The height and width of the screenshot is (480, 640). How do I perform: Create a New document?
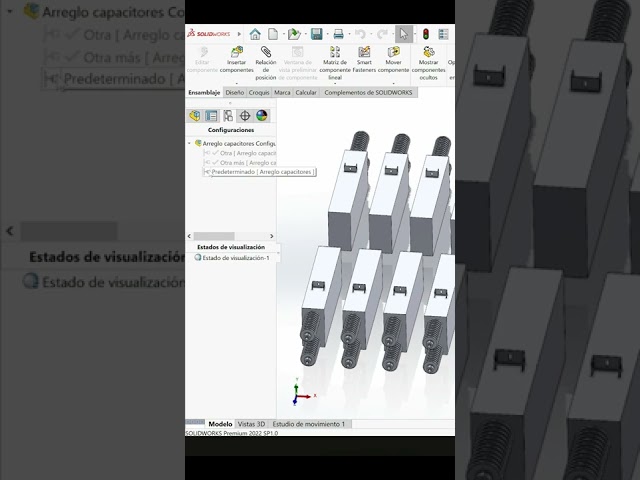273,34
